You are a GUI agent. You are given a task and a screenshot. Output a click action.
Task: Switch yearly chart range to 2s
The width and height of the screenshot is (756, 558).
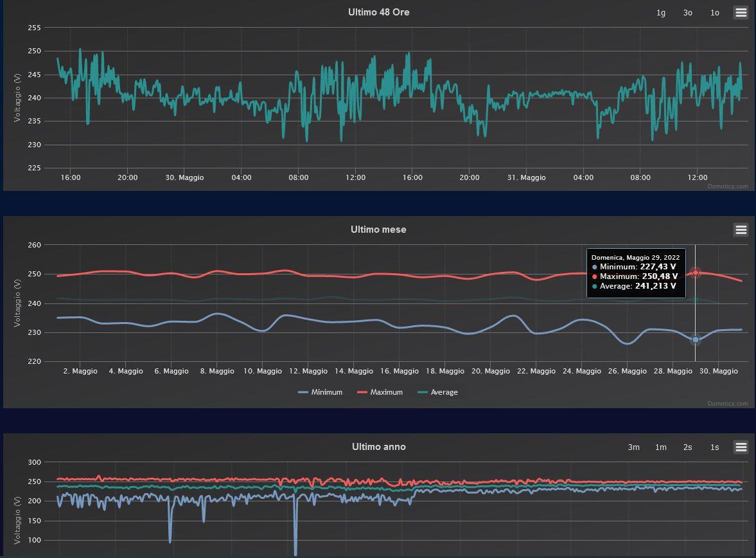pyautogui.click(x=687, y=447)
